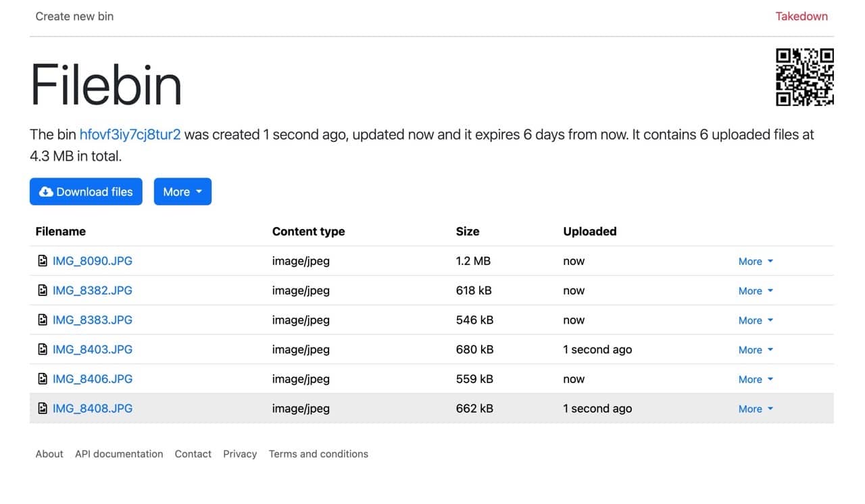Expand the More menu for IMG_8408.JPG
Image resolution: width=865 pixels, height=504 pixels.
(756, 409)
